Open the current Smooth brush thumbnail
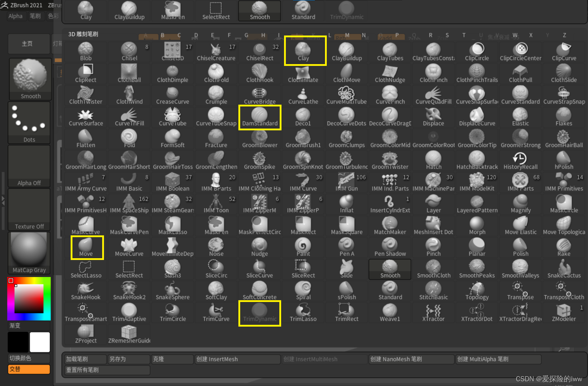The image size is (588, 386). [x=30, y=79]
